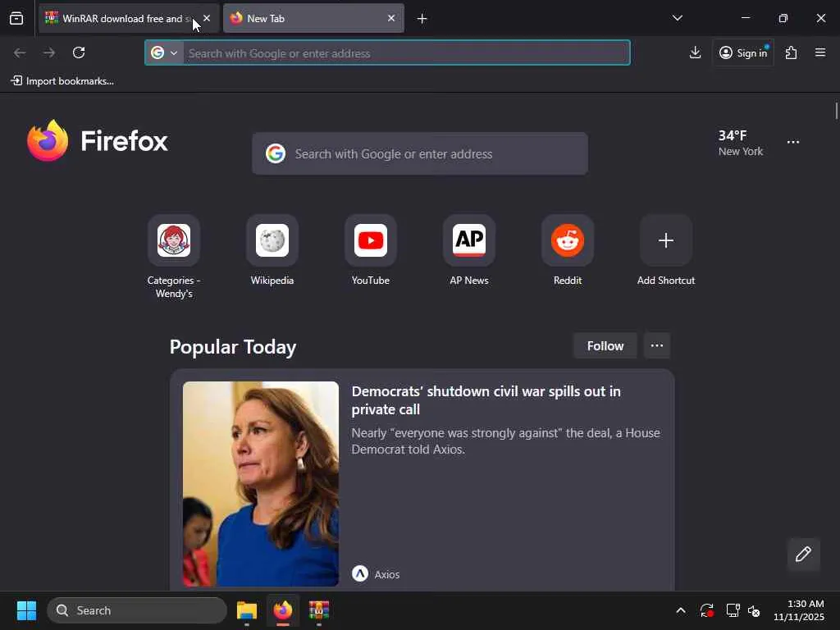Follow the Popular Today section
This screenshot has width=840, height=630.
point(605,346)
